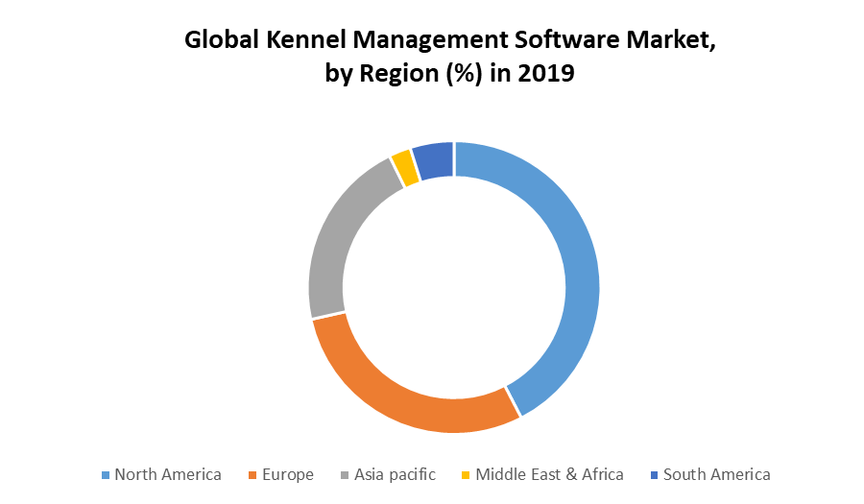Select the Middle East & Africa legend label
The width and height of the screenshot is (864, 504).
pos(549,474)
